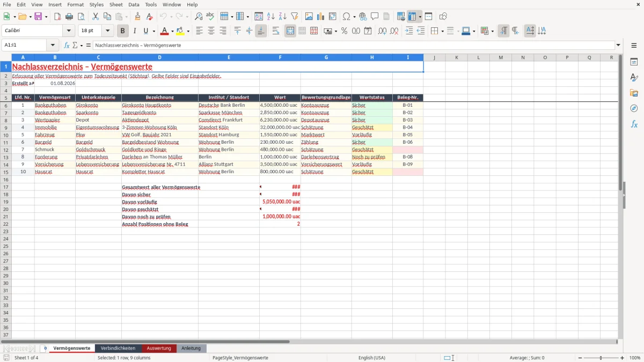
Task: Expand the Name Box dropdown
Action: point(53,45)
